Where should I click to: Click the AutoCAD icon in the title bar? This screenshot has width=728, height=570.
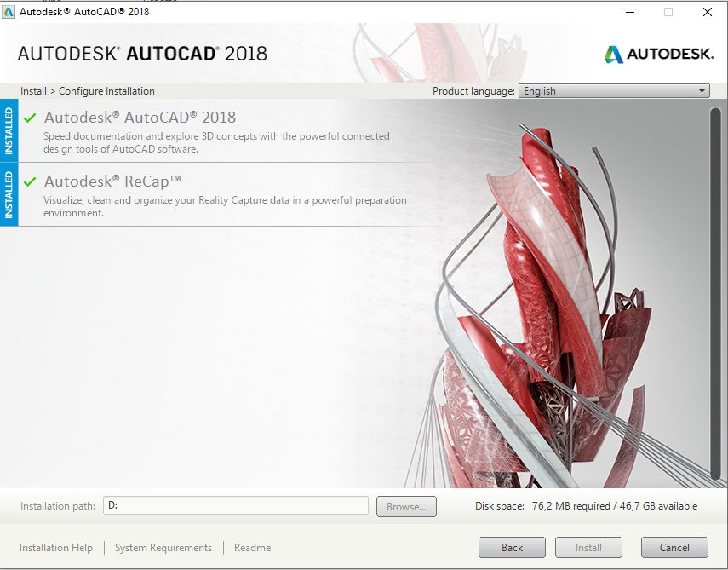pos(10,12)
